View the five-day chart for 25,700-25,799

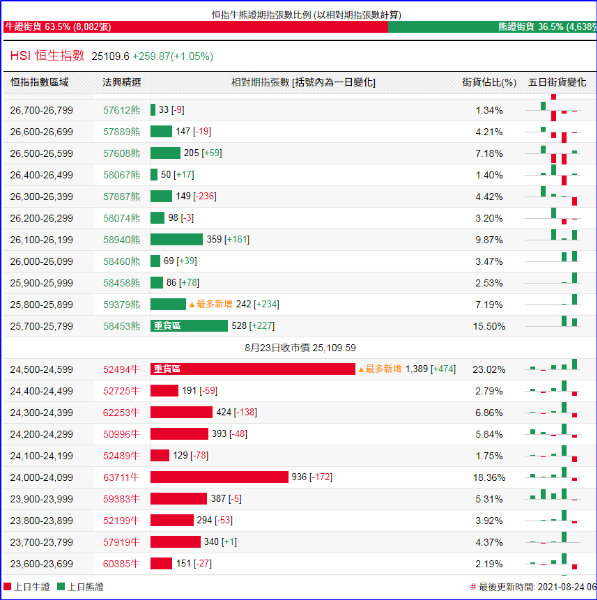click(553, 322)
